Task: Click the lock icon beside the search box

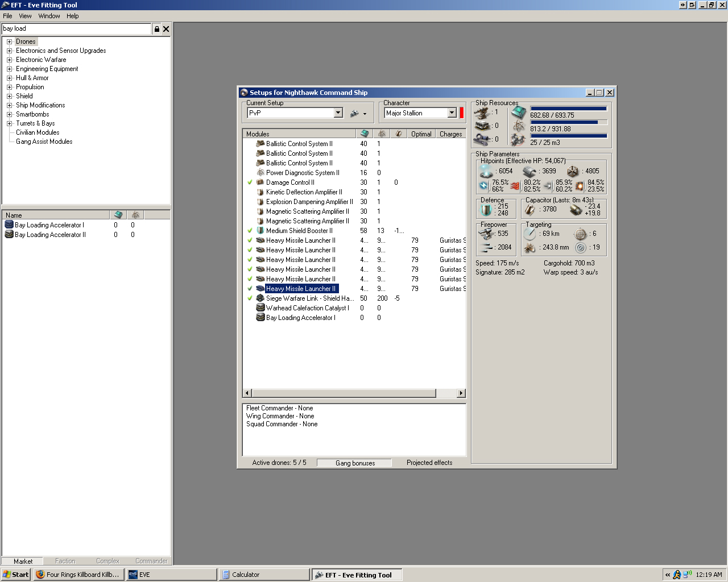Action: tap(156, 29)
